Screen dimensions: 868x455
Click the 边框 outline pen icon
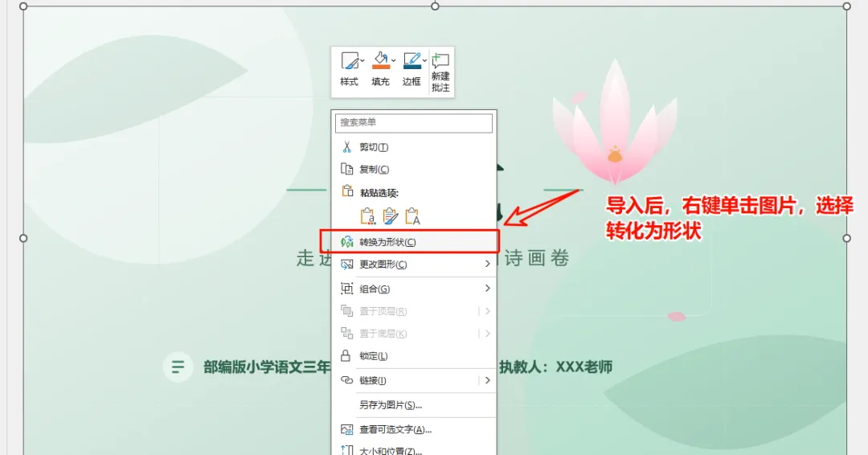coord(411,60)
